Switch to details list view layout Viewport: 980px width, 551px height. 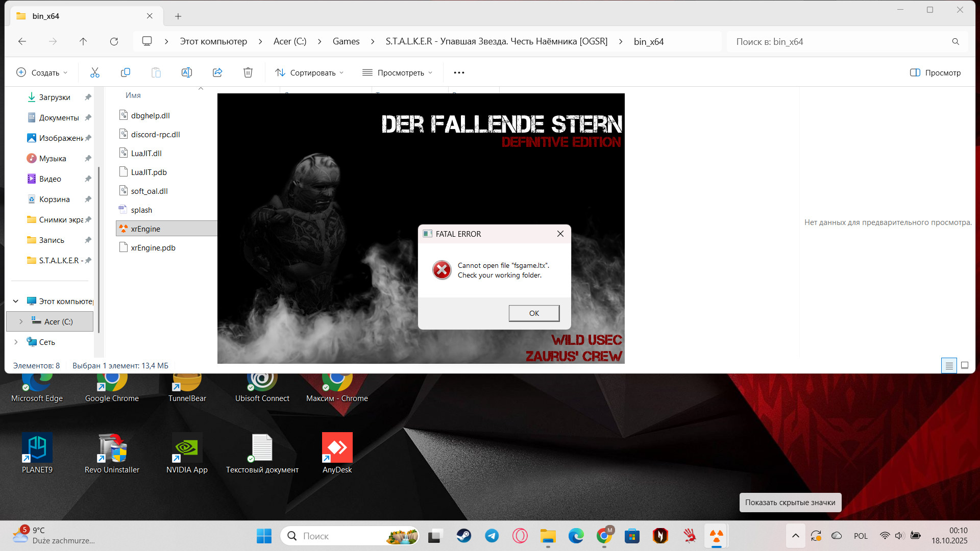(x=949, y=365)
